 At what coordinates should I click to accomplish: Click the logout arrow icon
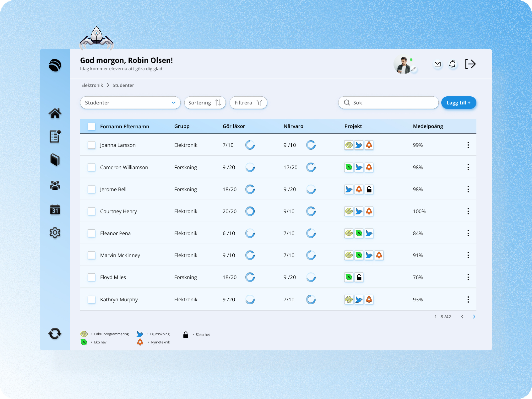pyautogui.click(x=470, y=64)
